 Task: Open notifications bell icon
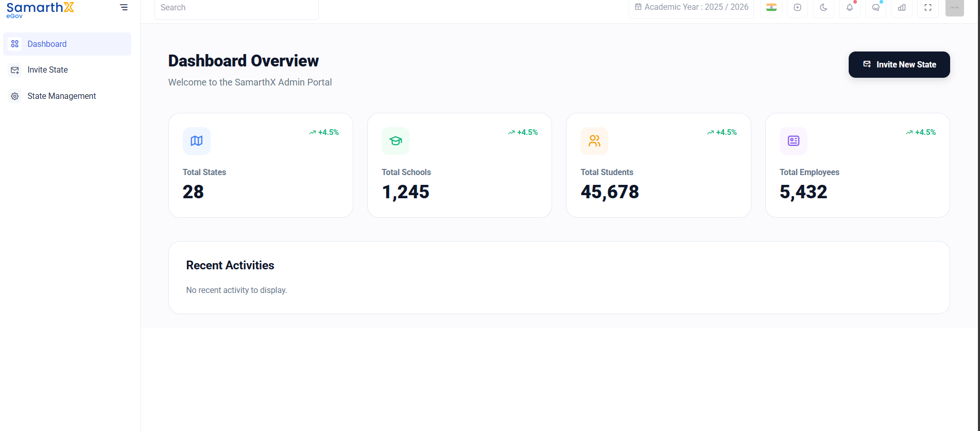[850, 7]
